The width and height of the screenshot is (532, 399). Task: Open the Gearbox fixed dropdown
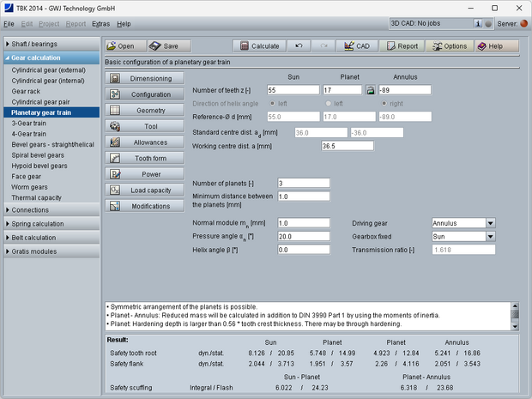pos(490,236)
